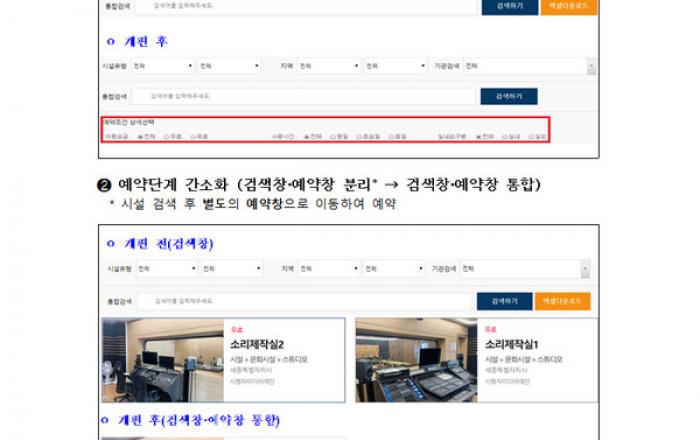Screen dimensions: 700x440
Task: Open first 지역 dropdown in 개편 전(검색창) section
Action: tap(329, 269)
